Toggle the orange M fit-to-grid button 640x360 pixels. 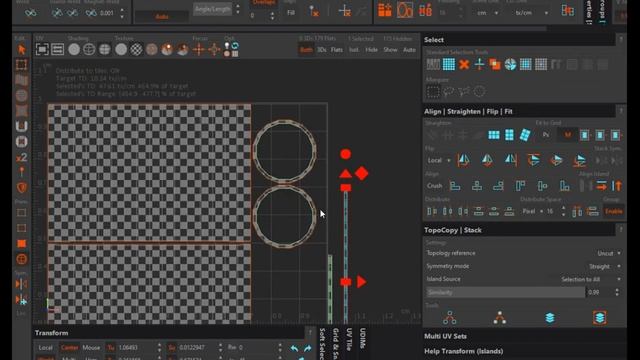click(568, 135)
